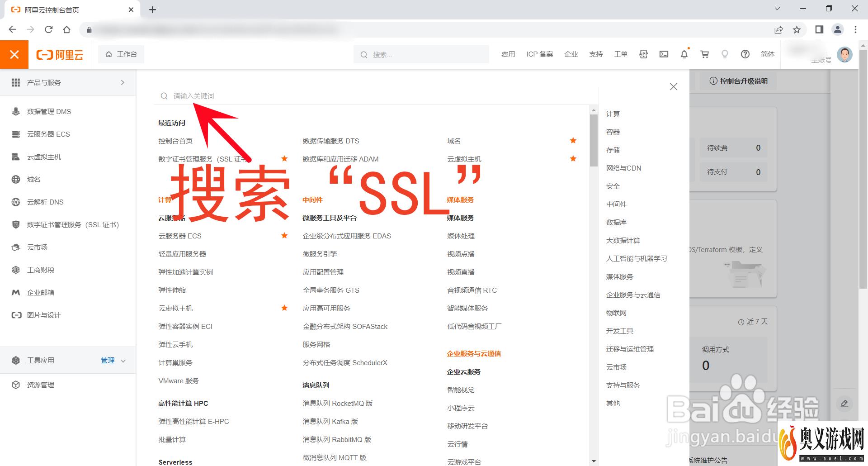Click 管理 link beside 工具应用
The height and width of the screenshot is (466, 868).
[x=108, y=361]
